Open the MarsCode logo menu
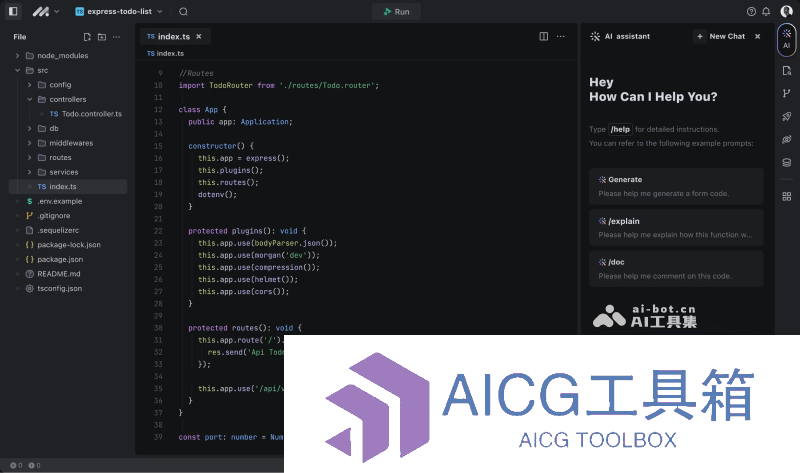Image resolution: width=800 pixels, height=473 pixels. [x=46, y=11]
